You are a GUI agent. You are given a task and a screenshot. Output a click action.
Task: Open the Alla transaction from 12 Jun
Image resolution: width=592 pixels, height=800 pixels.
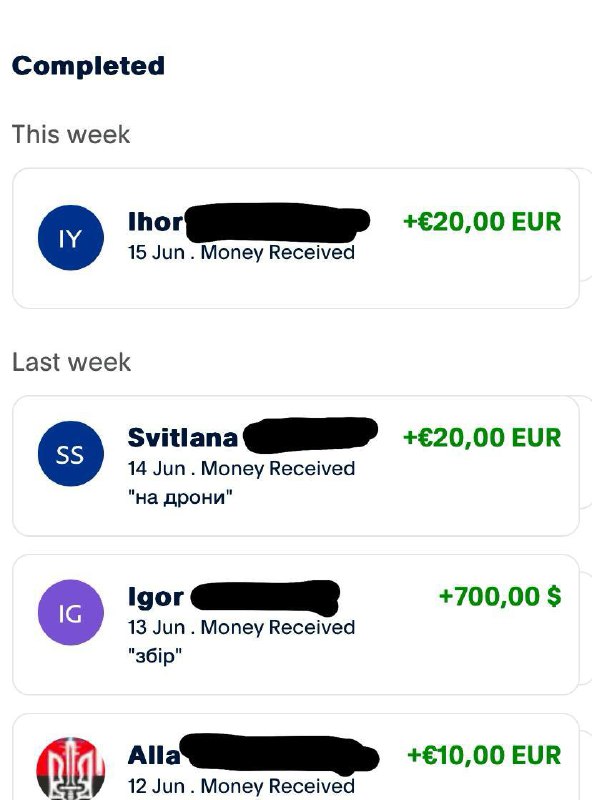[x=295, y=757]
